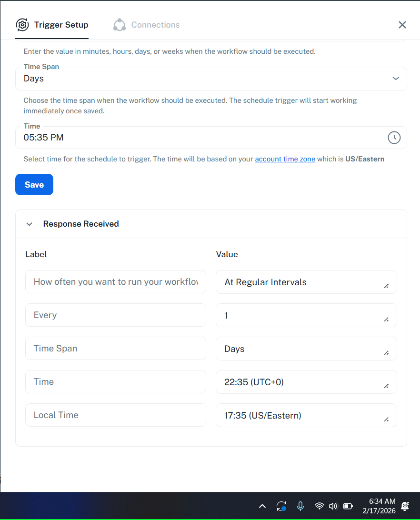
Task: Open the account time zone link
Action: pyautogui.click(x=285, y=159)
